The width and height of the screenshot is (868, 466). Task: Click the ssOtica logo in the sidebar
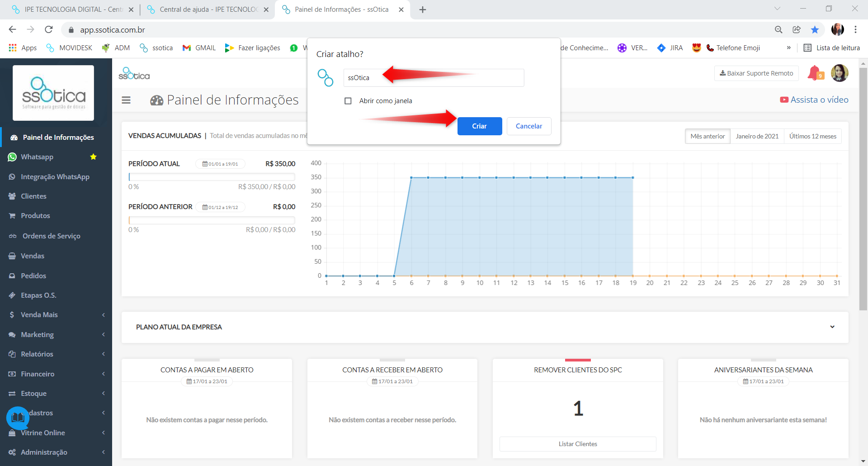[53, 93]
